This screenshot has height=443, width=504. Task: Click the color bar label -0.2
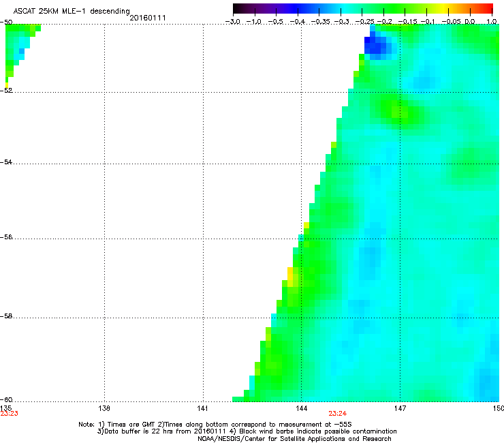click(x=385, y=22)
